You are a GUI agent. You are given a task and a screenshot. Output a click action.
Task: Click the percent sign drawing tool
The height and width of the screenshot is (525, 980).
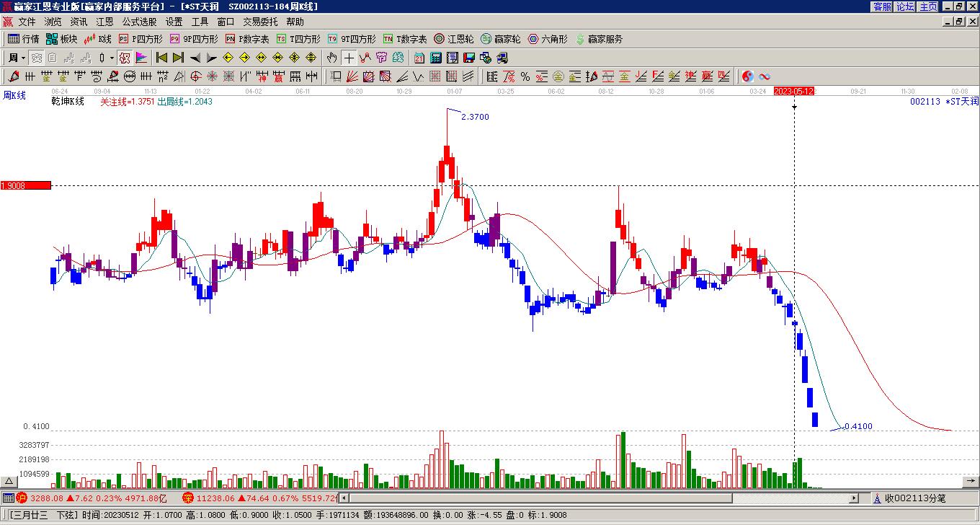click(525, 76)
